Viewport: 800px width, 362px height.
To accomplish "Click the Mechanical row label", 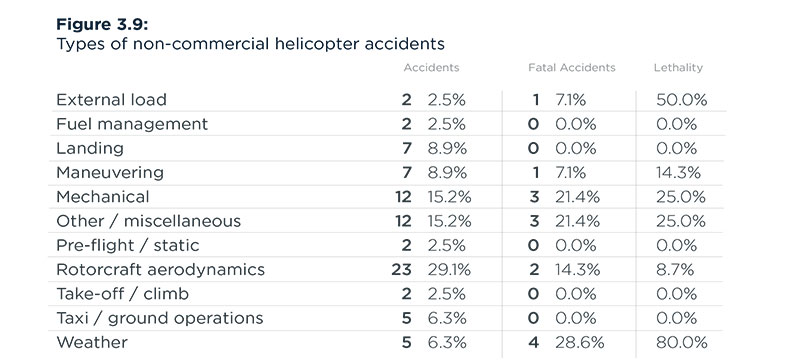I will pos(103,197).
